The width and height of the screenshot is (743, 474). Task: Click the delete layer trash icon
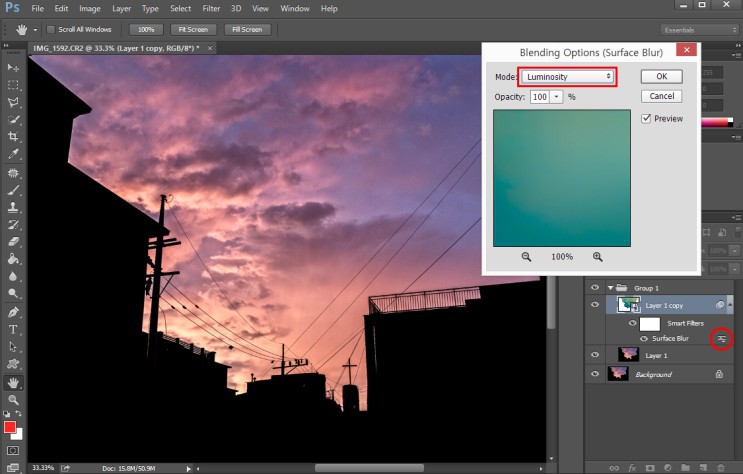722,467
